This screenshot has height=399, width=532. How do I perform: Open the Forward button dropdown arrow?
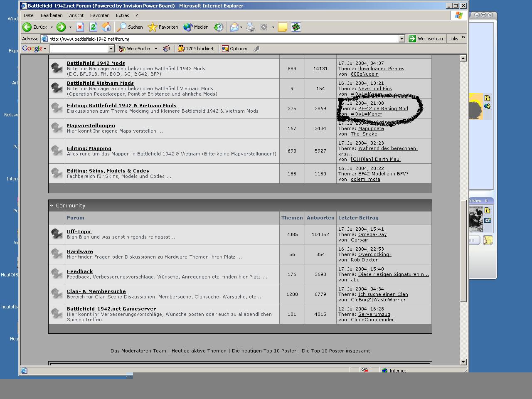pos(70,27)
